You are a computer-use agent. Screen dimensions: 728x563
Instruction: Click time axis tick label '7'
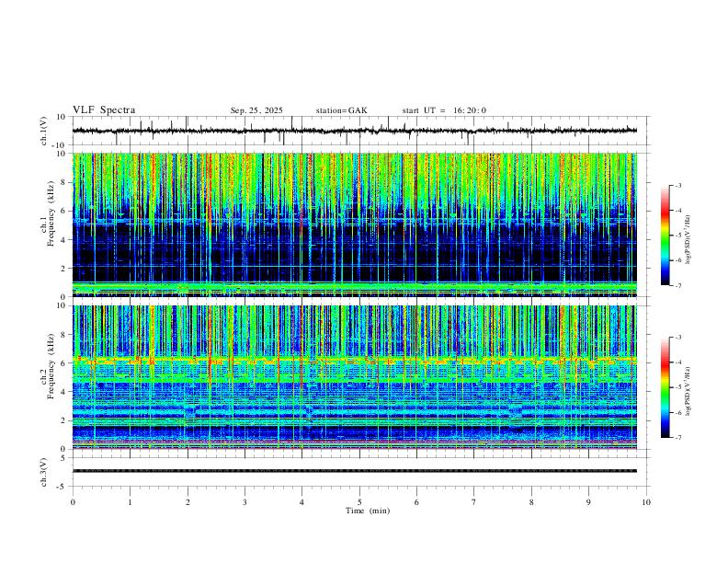[x=474, y=502]
